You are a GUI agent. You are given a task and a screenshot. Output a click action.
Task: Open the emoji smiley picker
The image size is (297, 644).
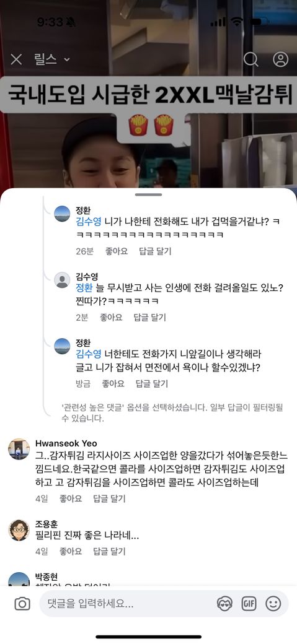click(x=273, y=604)
